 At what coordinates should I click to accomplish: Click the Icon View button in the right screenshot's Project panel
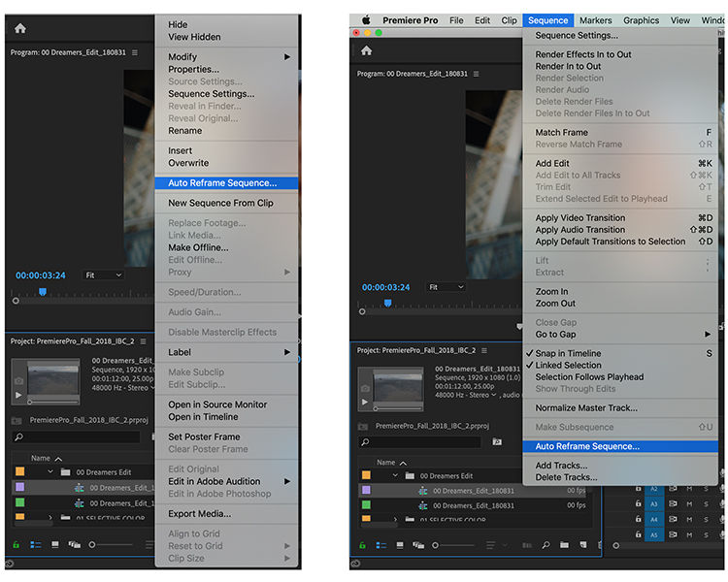coord(400,545)
